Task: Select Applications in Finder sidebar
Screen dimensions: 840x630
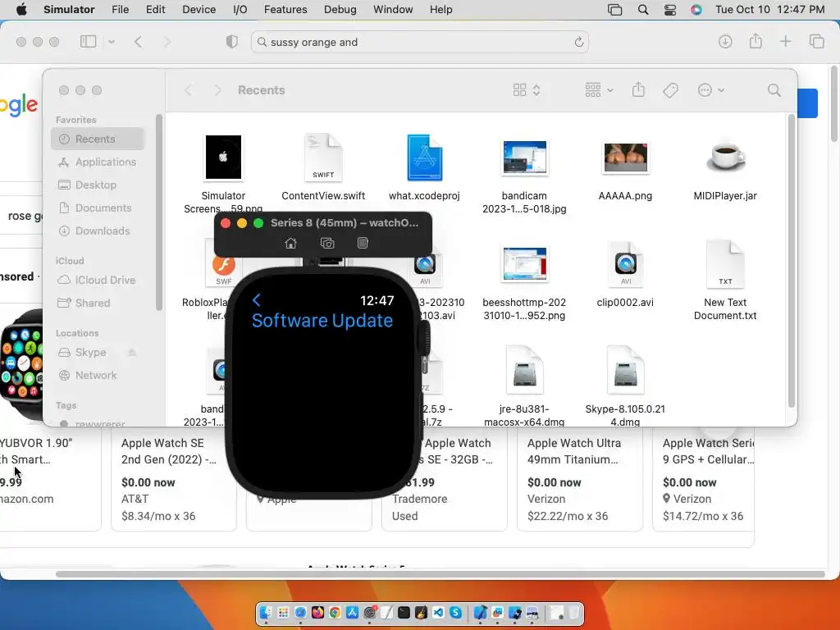Action: (98, 162)
